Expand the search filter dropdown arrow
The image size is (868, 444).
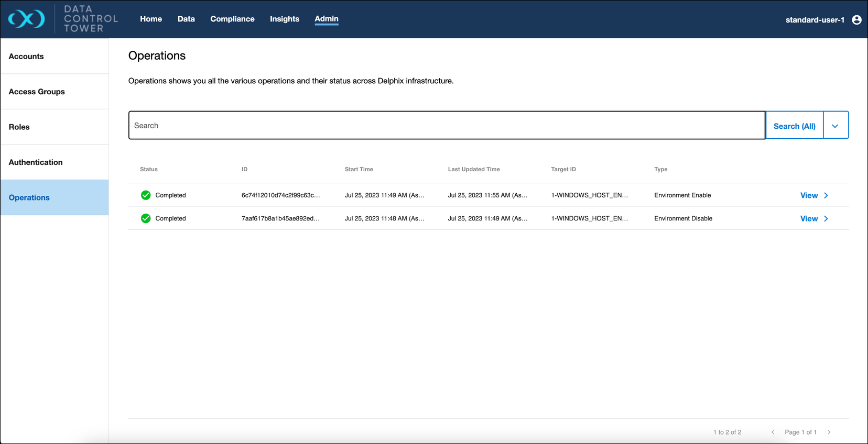coord(835,126)
